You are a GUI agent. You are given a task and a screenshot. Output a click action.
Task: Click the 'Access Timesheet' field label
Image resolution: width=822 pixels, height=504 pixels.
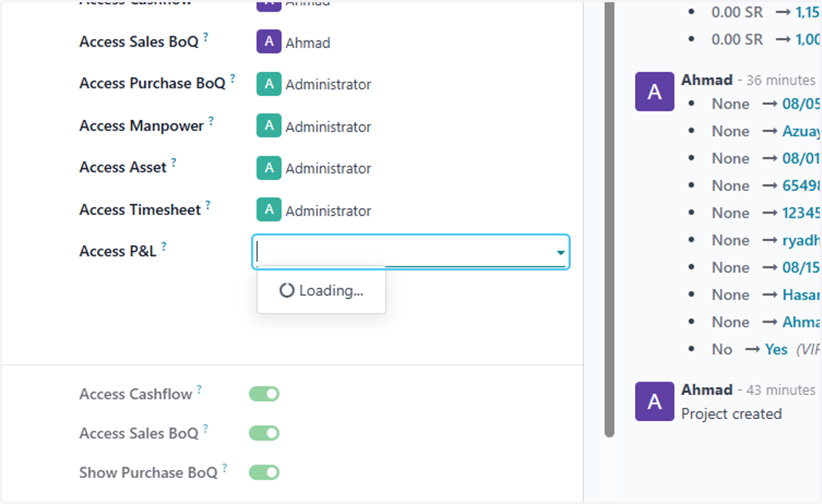[x=140, y=210]
